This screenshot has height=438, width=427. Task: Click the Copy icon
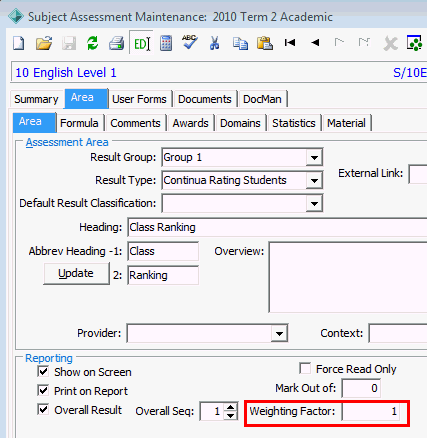(x=240, y=43)
